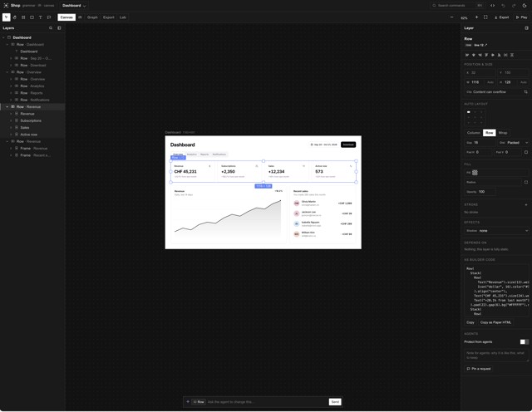Open the Shadow effects dropdown
The width and height of the screenshot is (532, 412).
click(x=496, y=231)
